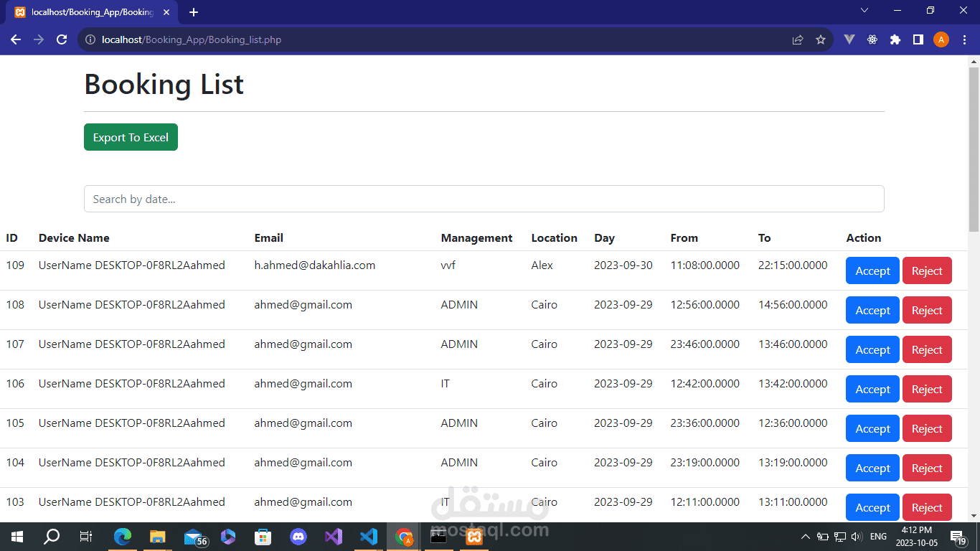Accept booking ID 108
Viewport: 980px width, 551px height.
(872, 310)
